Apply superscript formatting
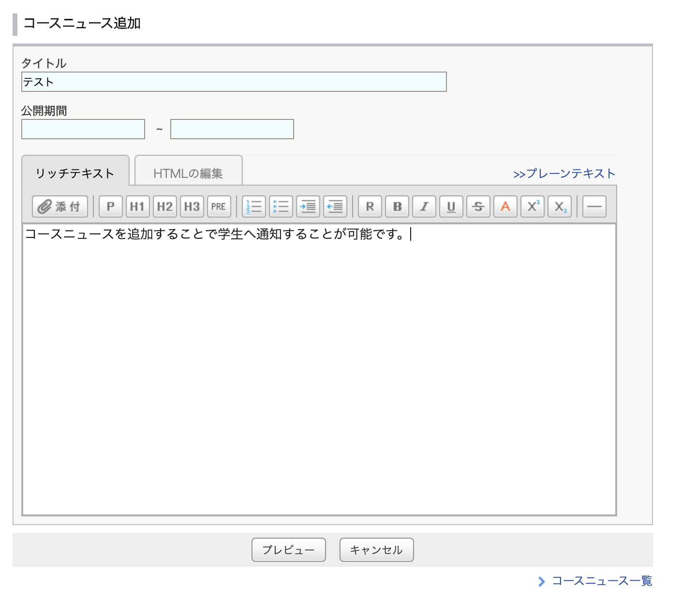 pyautogui.click(x=533, y=206)
